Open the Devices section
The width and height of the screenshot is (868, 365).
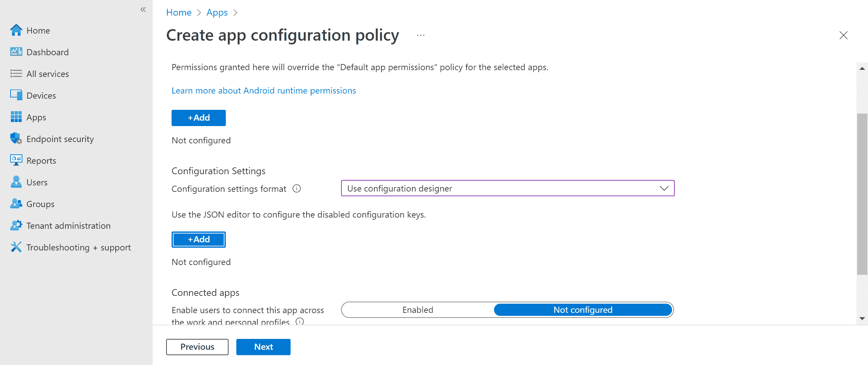click(x=41, y=95)
